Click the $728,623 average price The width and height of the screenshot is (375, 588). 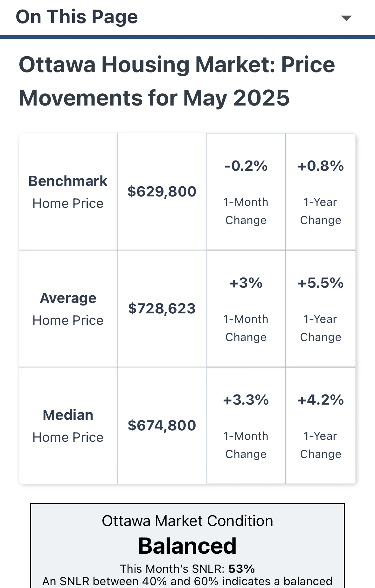pos(162,309)
